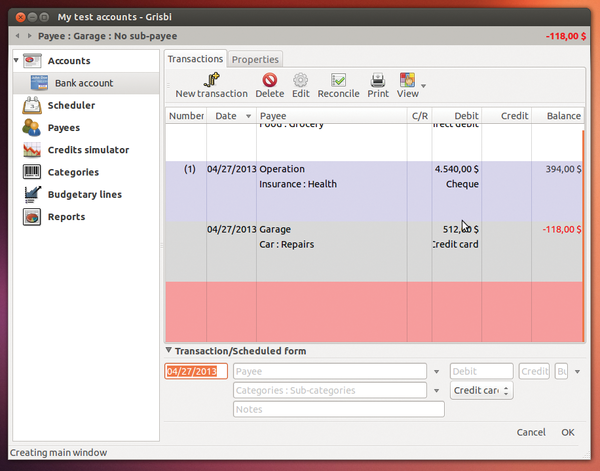Screen dimensions: 600x471
Task: Select the Operation payee transaction row
Action: tap(374, 191)
